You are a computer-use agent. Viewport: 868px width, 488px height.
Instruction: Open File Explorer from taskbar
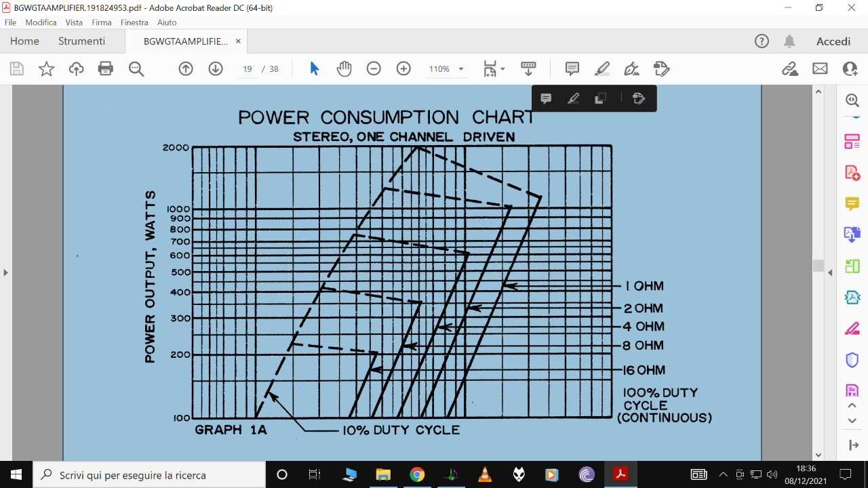(x=383, y=474)
